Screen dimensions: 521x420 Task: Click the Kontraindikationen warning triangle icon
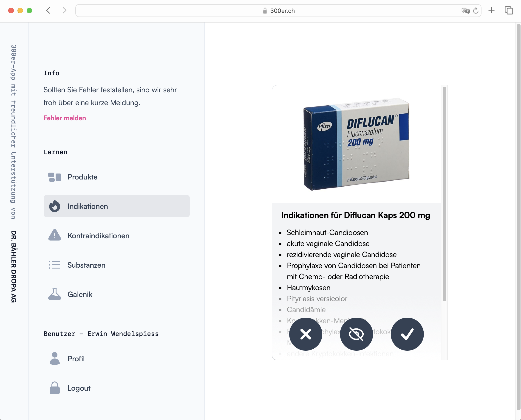54,235
